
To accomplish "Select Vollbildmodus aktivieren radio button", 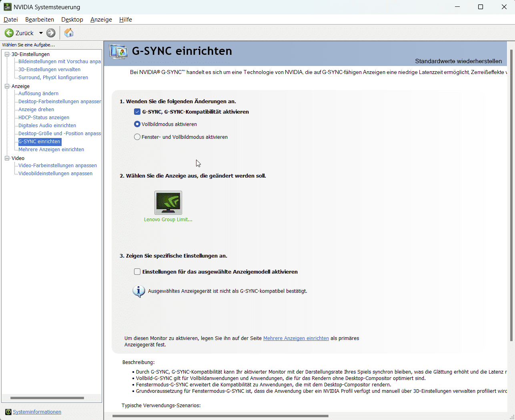I will click(137, 124).
